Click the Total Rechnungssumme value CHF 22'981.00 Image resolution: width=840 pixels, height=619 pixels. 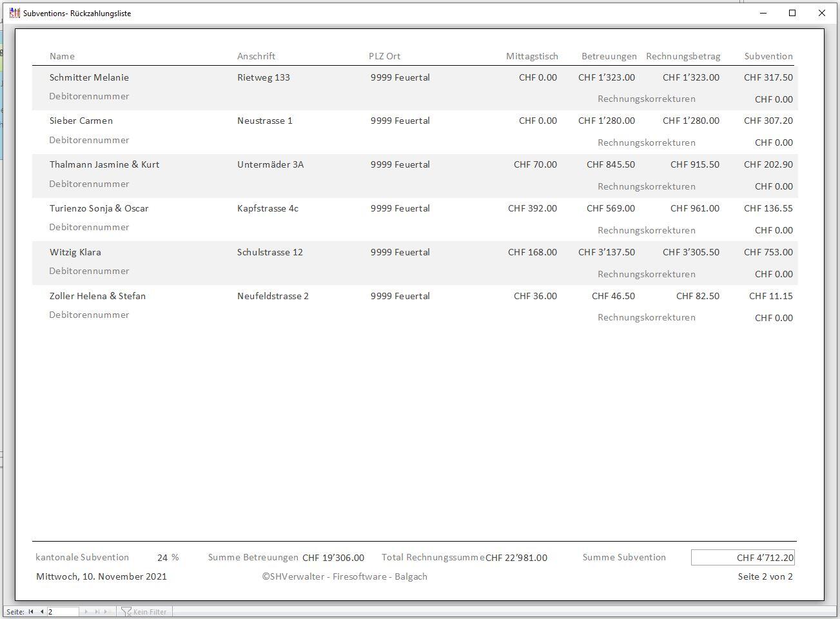coord(516,558)
